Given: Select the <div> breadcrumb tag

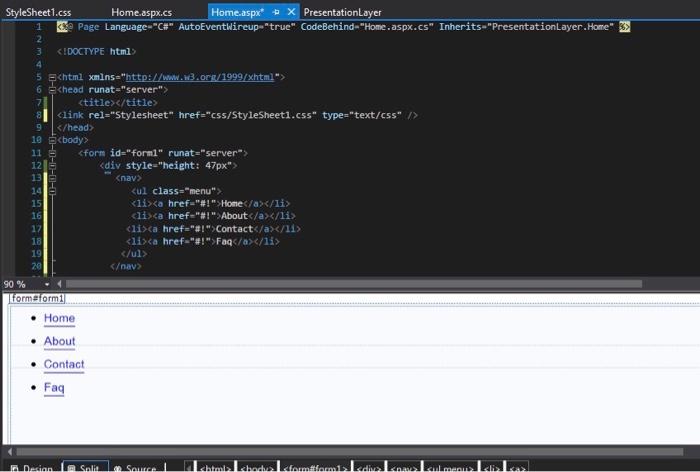Looking at the screenshot, I should coord(369,468).
